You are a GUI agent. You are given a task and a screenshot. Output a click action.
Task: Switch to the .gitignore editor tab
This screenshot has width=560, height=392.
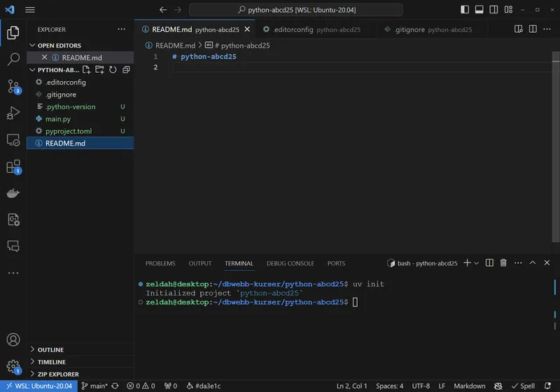[431, 29]
